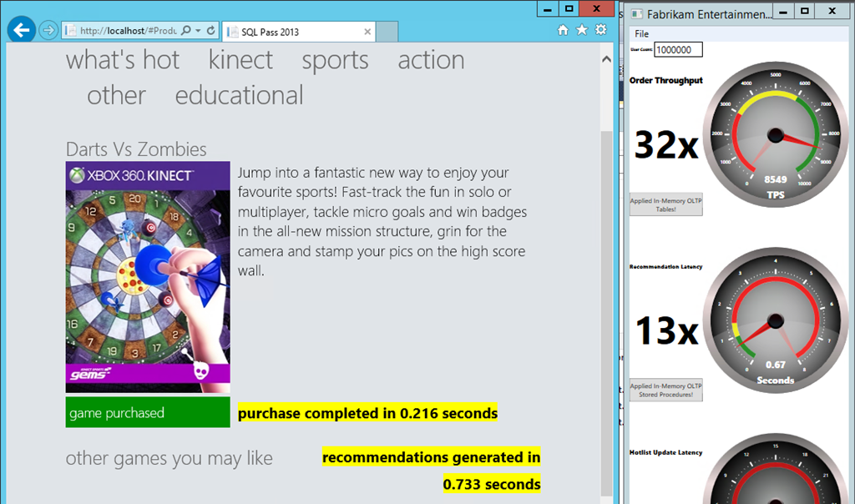Maximize the Fabrikam Entertainment window

click(804, 12)
